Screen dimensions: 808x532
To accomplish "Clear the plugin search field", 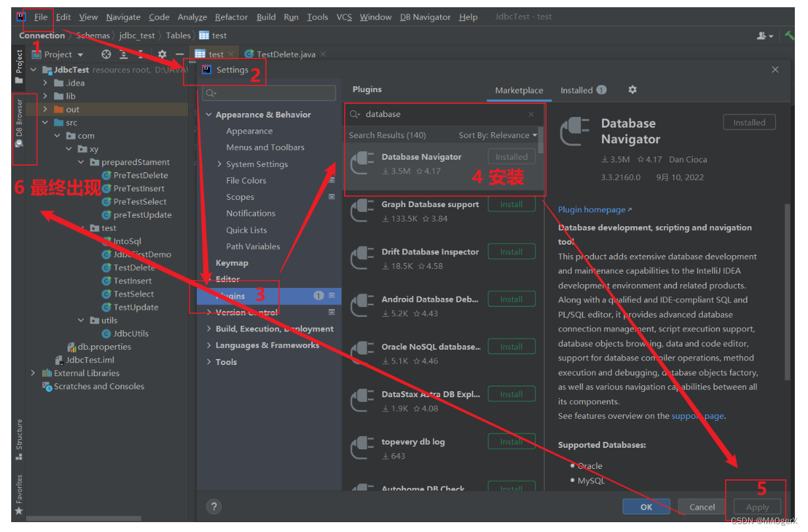I will coord(532,114).
